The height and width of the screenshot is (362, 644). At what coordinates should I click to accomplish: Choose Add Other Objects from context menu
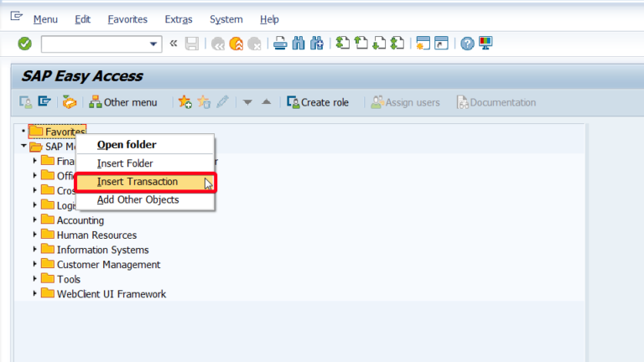pos(145,200)
